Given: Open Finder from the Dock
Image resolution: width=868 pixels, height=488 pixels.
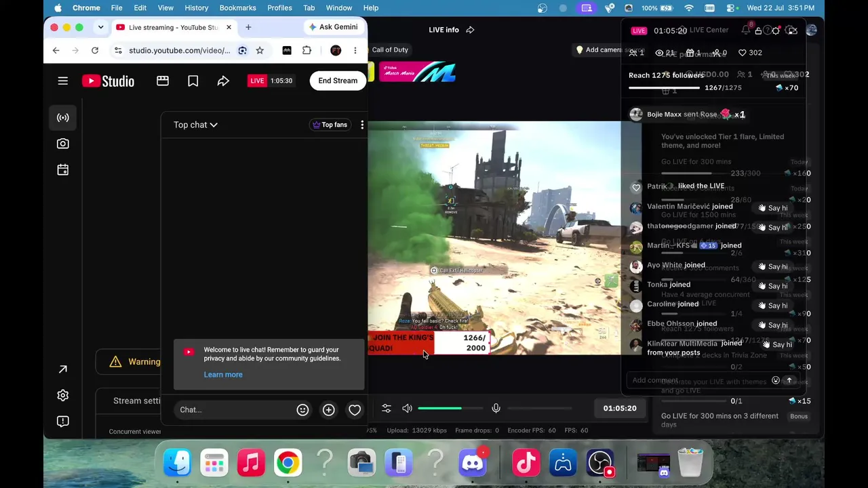Looking at the screenshot, I should pos(178,464).
